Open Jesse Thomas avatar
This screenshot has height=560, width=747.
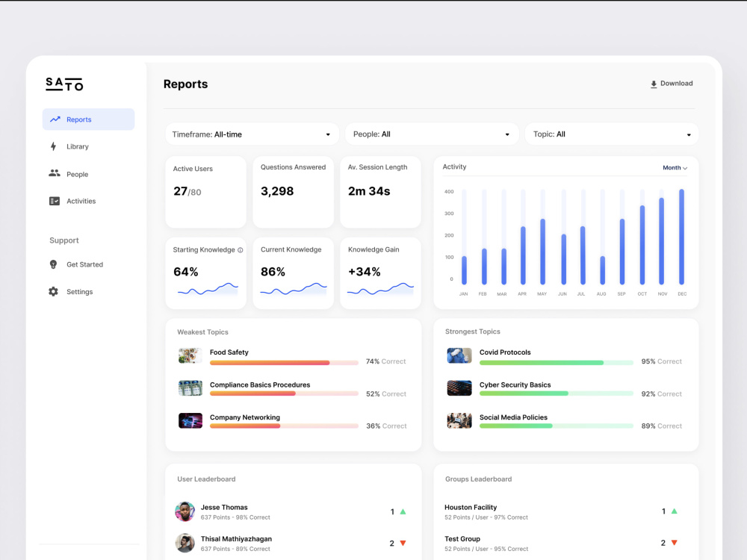pos(185,511)
